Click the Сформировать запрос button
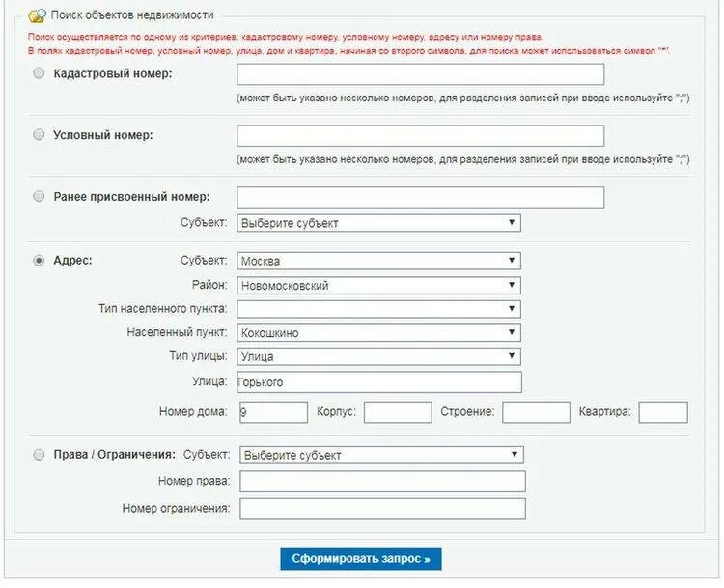 coord(361,558)
